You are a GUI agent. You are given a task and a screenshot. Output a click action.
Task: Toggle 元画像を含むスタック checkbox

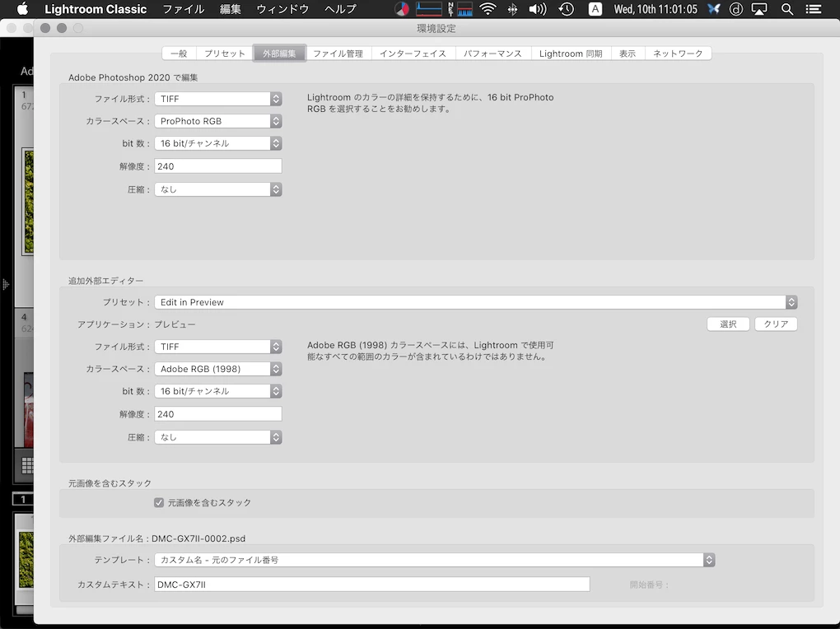tap(159, 502)
